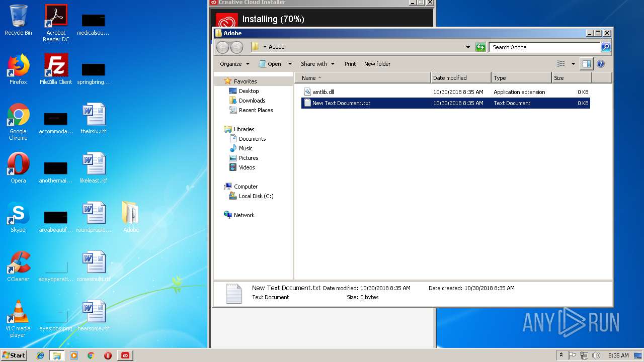Screen dimensions: 644x362
Task: Click the Start button
Action: pyautogui.click(x=14, y=355)
